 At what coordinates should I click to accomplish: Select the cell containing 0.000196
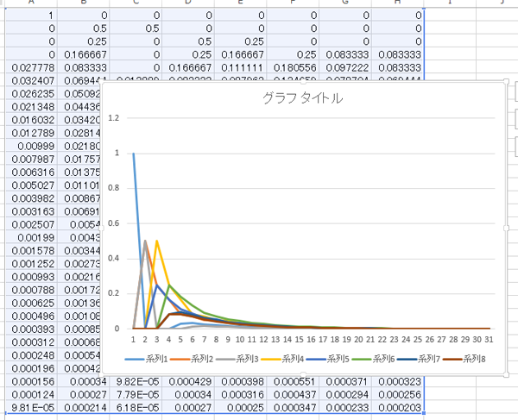31,368
